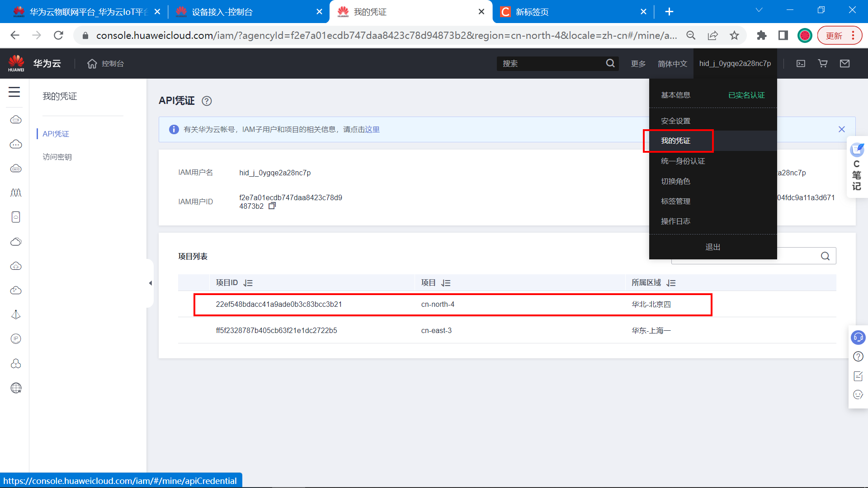
Task: Open the IP sidebar service icon
Action: point(16,338)
